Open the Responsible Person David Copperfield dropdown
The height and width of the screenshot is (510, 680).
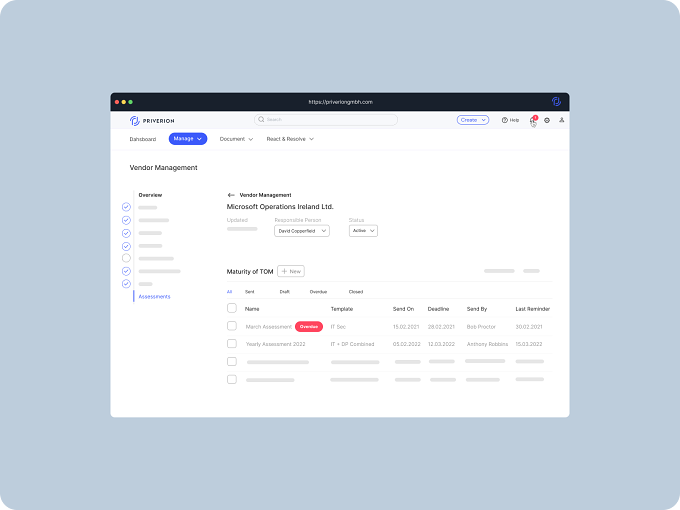(302, 231)
